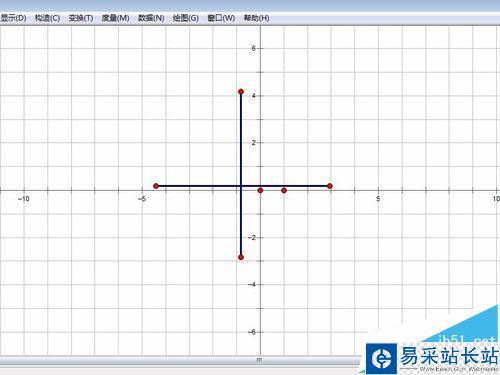Click the y-axis label "−4"
The height and width of the screenshot is (375, 500).
(252, 285)
